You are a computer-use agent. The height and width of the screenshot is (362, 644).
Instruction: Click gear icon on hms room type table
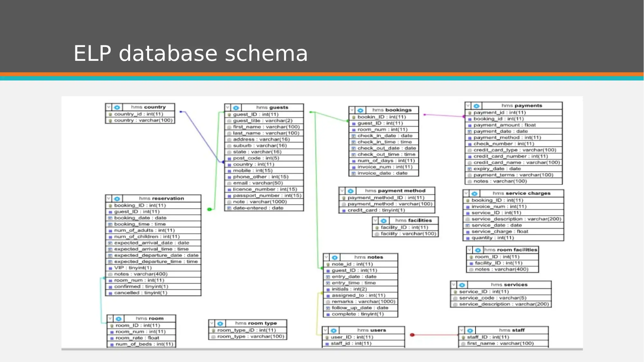point(220,323)
